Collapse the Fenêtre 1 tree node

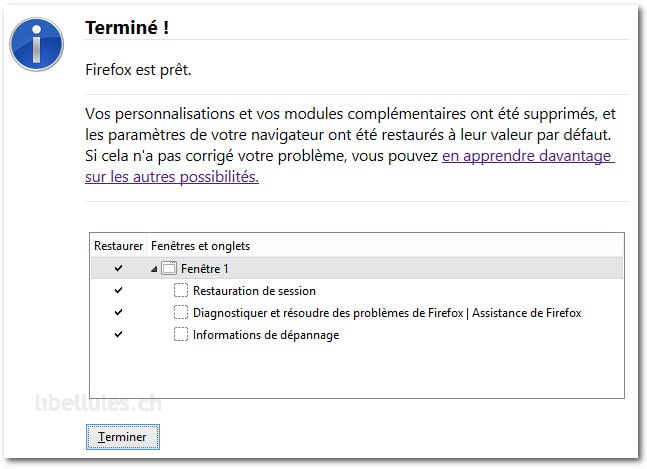pos(154,269)
